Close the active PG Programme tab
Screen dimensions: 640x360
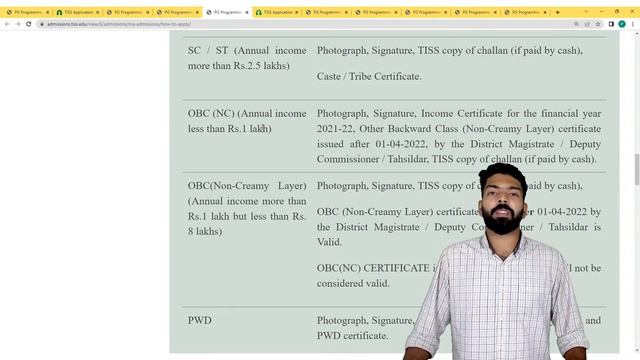247,13
